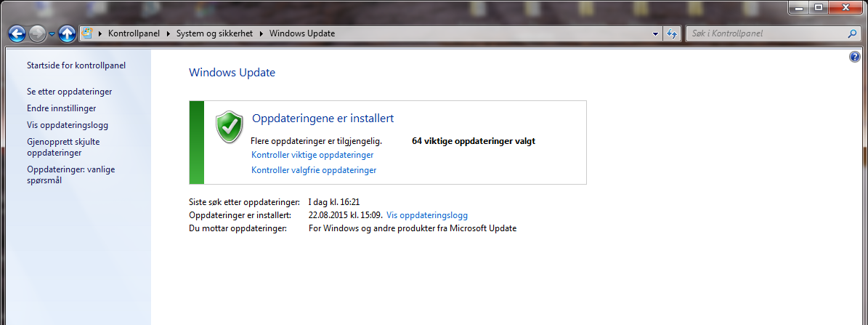Click the Windows Update page heading

click(232, 73)
